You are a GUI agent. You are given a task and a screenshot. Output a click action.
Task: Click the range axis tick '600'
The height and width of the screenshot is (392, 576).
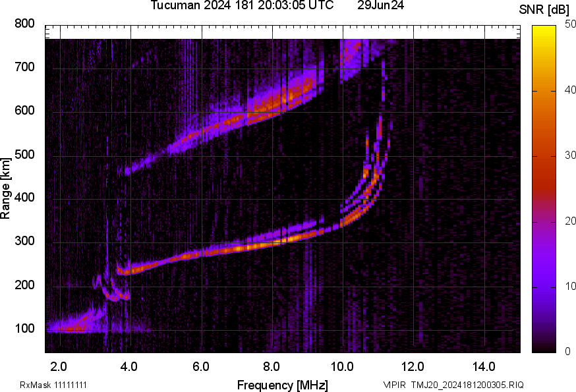(x=24, y=111)
